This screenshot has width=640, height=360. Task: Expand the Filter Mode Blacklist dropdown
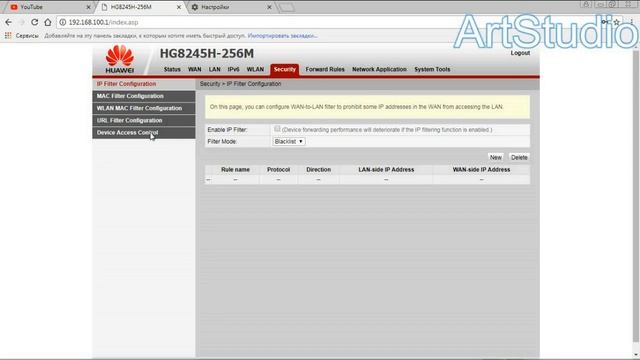[289, 141]
